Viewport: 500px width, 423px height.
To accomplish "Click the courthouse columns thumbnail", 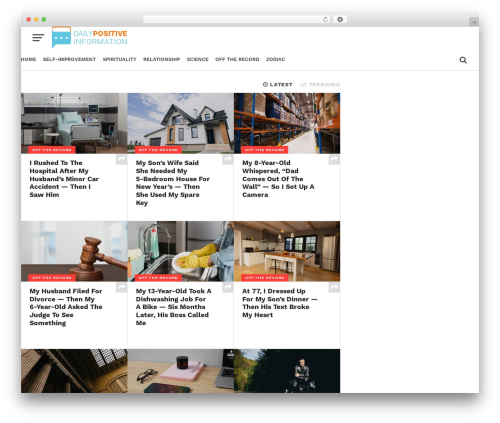I will pyautogui.click(x=74, y=371).
